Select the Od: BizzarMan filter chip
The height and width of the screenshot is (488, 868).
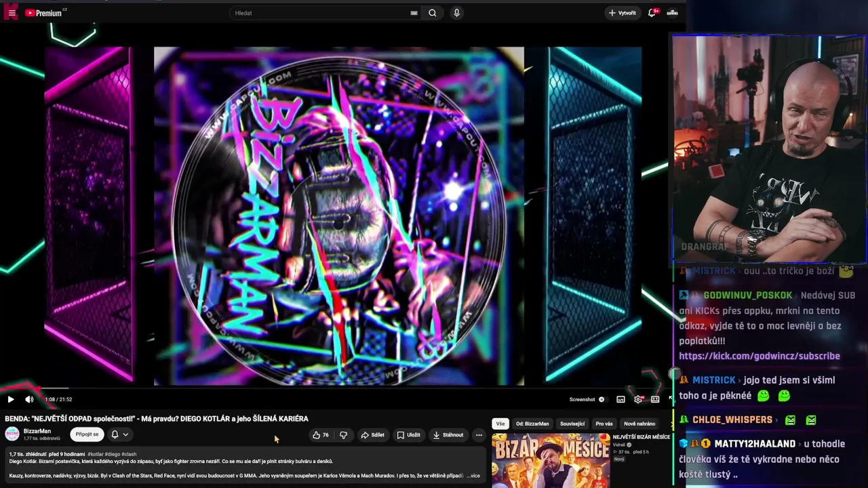532,424
